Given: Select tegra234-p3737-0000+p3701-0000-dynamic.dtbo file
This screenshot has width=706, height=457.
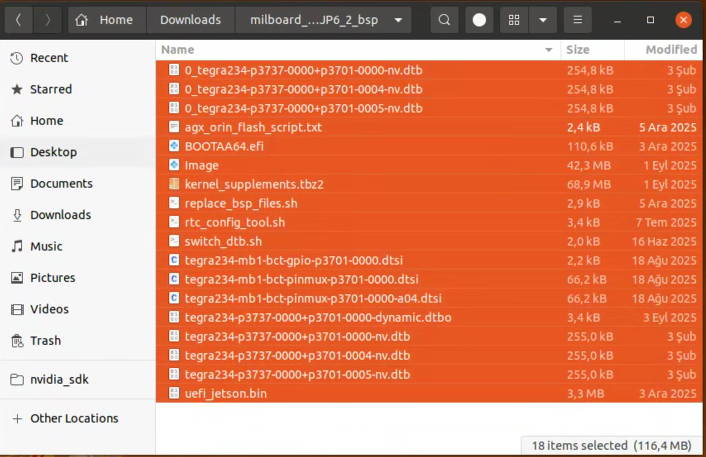Looking at the screenshot, I should coord(429,317).
